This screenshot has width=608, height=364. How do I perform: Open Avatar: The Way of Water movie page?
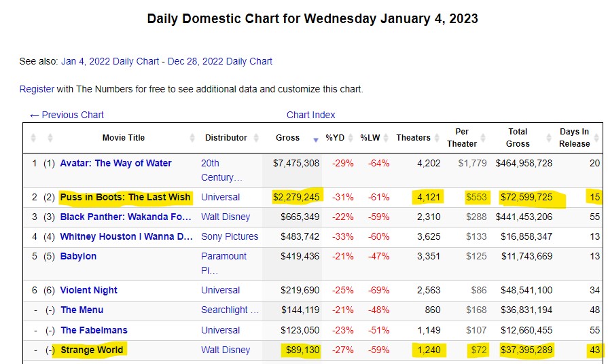pos(115,163)
